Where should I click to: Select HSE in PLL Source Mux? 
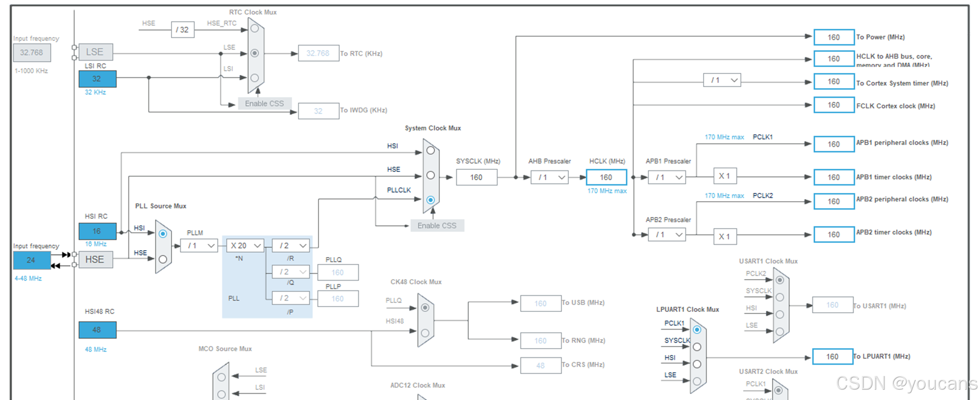coord(163,259)
